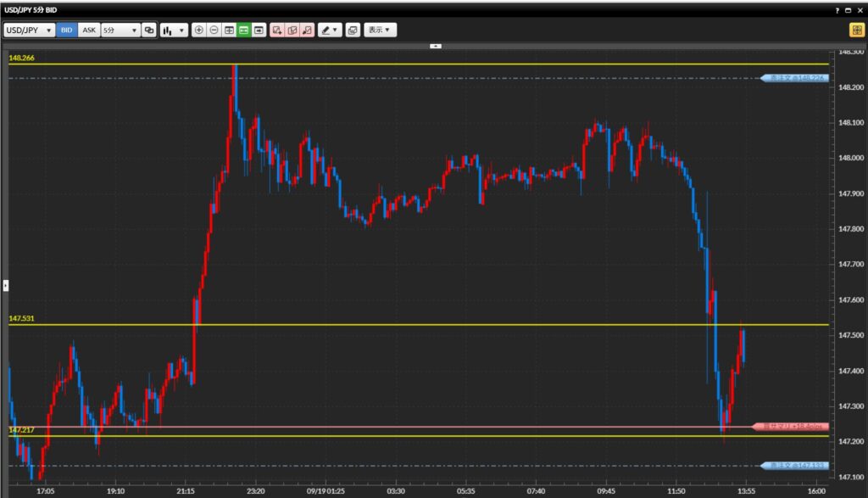868x498 pixels.
Task: Zoom out the chart with minus icon
Action: click(x=214, y=30)
